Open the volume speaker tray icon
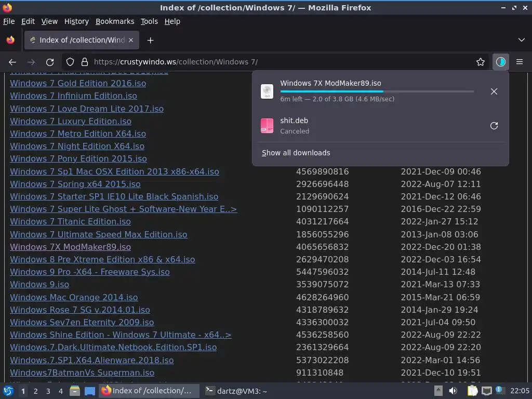Image resolution: width=532 pixels, height=399 pixels. click(x=453, y=391)
